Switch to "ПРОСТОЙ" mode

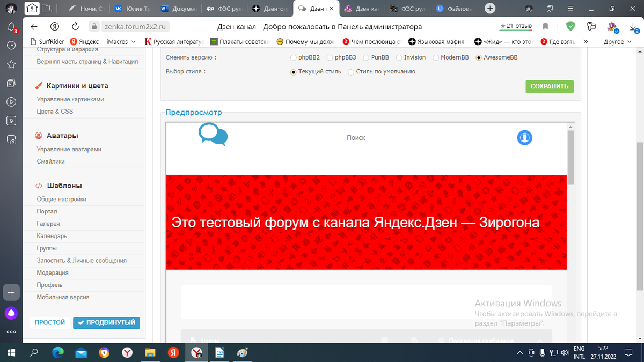pyautogui.click(x=50, y=322)
